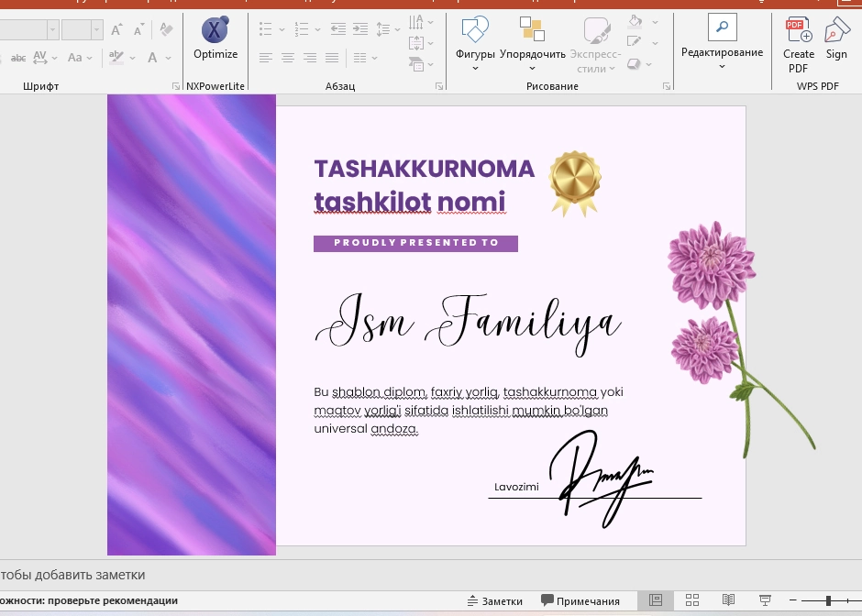Image resolution: width=862 pixels, height=616 pixels.
Task: Expand the font color dropdown arrow
Action: (168, 58)
